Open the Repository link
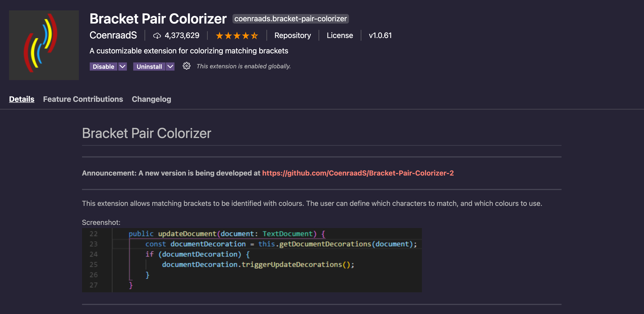Viewport: 644px width, 314px height. [x=293, y=36]
